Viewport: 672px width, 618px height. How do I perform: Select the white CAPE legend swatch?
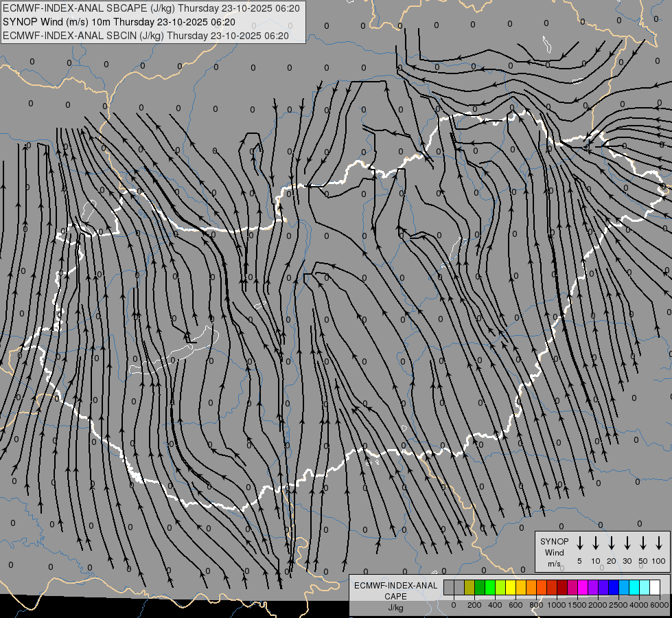pyautogui.click(x=656, y=587)
